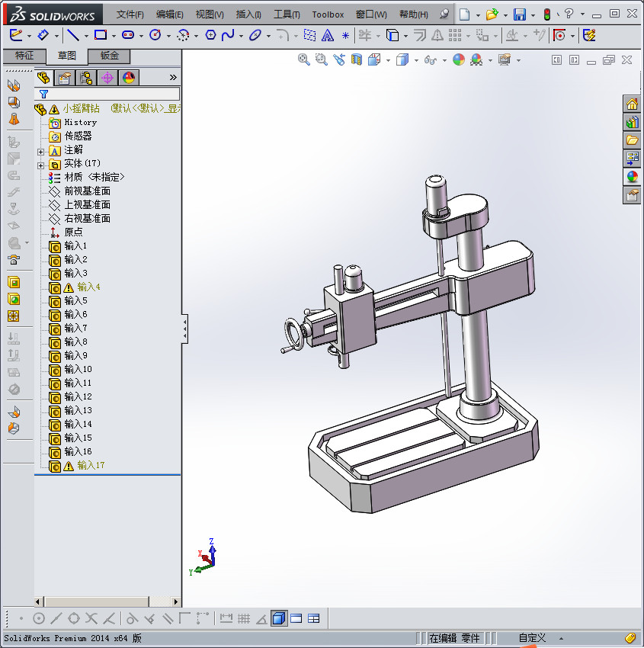Click the 自定义 units status button
Screen dimensions: 644x648
(533, 638)
